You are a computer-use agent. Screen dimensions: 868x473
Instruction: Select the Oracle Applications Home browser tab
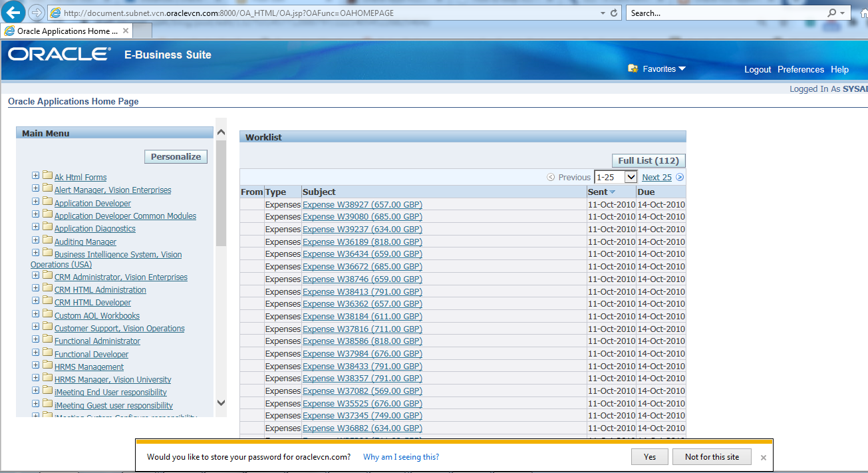[67, 31]
